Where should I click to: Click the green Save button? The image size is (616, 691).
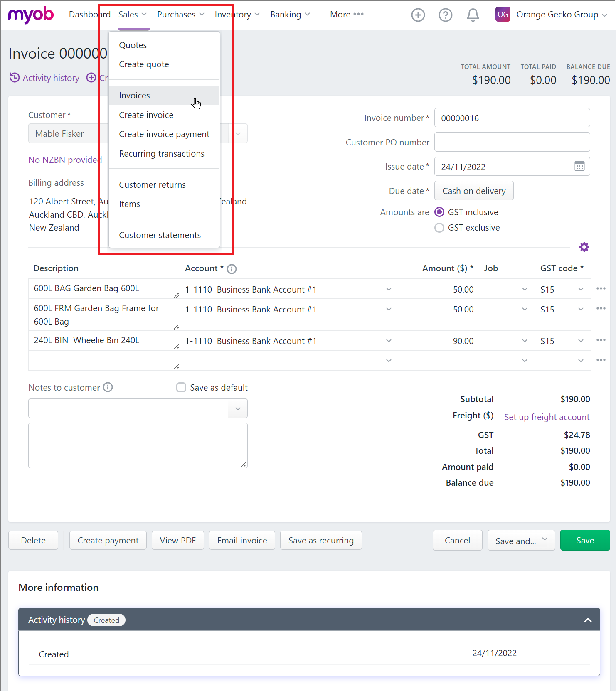585,540
